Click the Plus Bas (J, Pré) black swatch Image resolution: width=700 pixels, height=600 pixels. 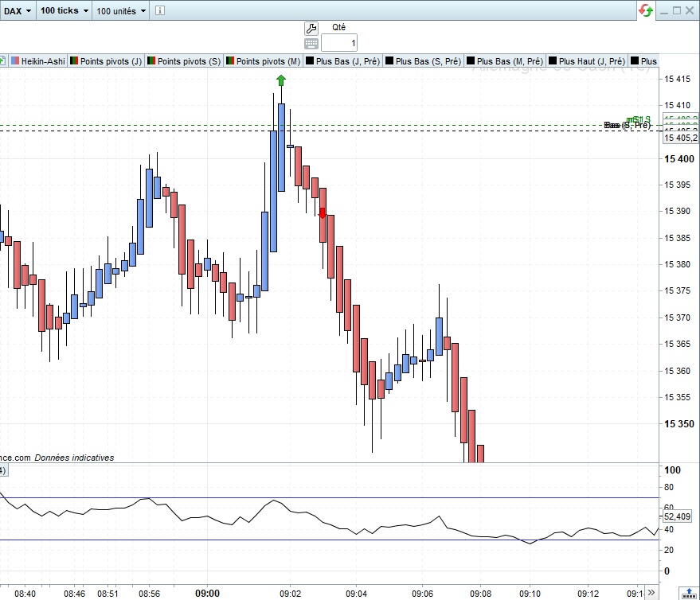(310, 60)
